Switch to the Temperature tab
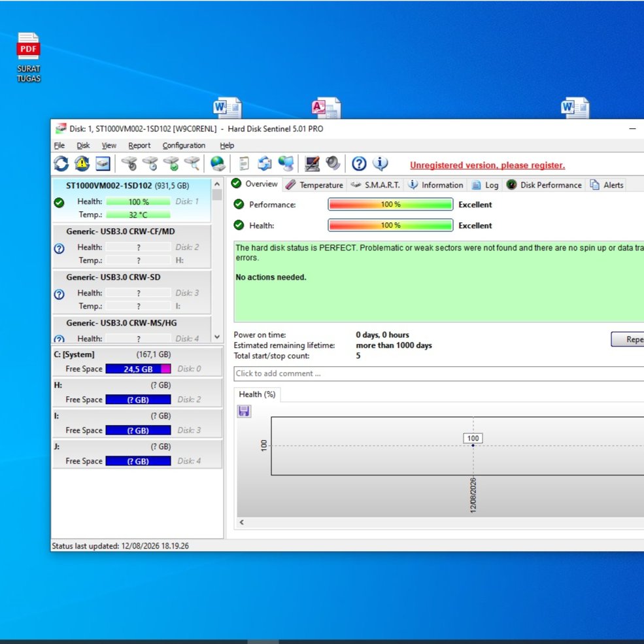 pyautogui.click(x=314, y=185)
